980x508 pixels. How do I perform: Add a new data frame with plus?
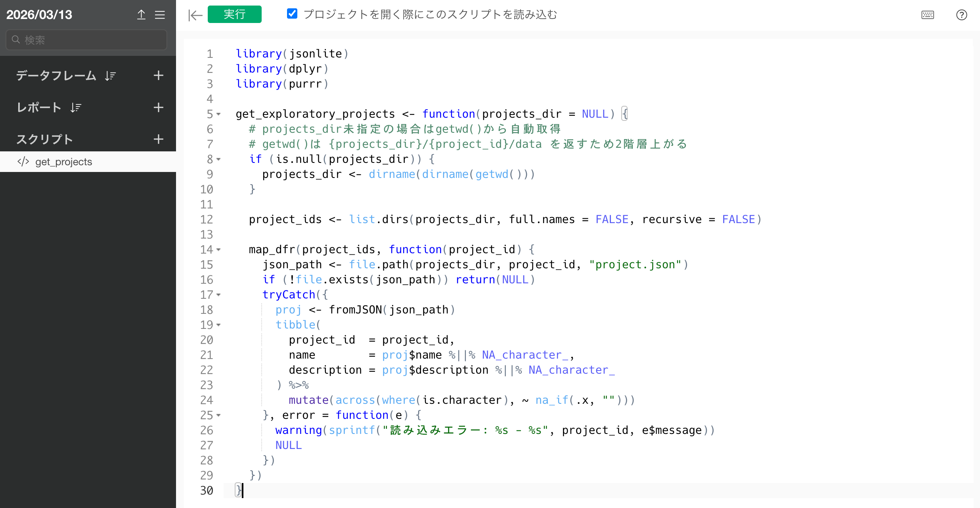pyautogui.click(x=158, y=75)
